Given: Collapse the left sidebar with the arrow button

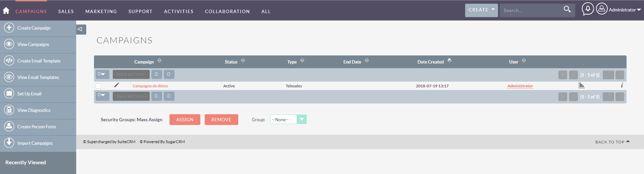Looking at the screenshot, I should (81, 29).
